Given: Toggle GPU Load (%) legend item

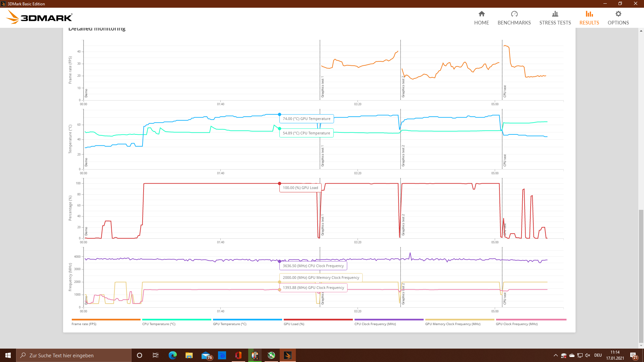Looking at the screenshot, I should 318,322.
